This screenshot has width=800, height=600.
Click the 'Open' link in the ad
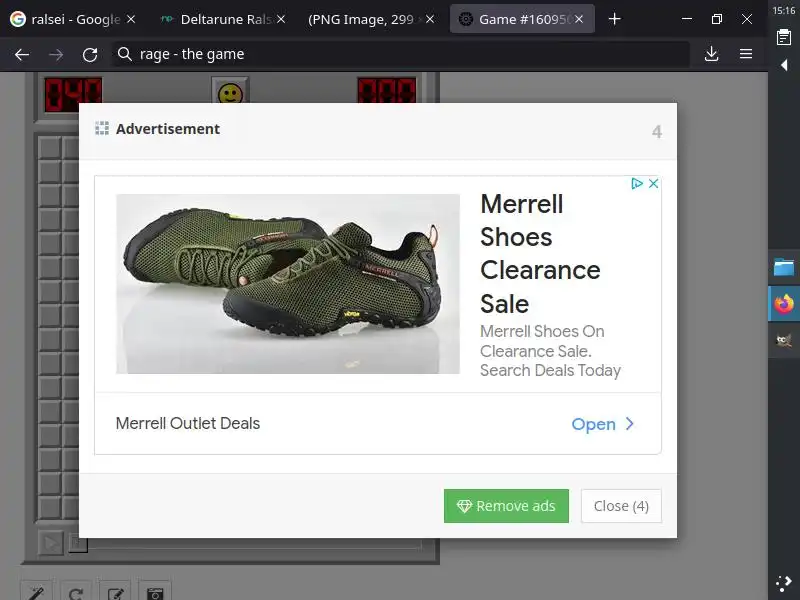[593, 424]
